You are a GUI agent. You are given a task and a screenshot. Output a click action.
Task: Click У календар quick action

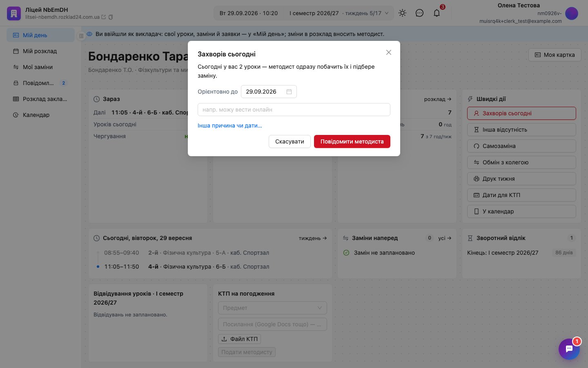click(521, 211)
